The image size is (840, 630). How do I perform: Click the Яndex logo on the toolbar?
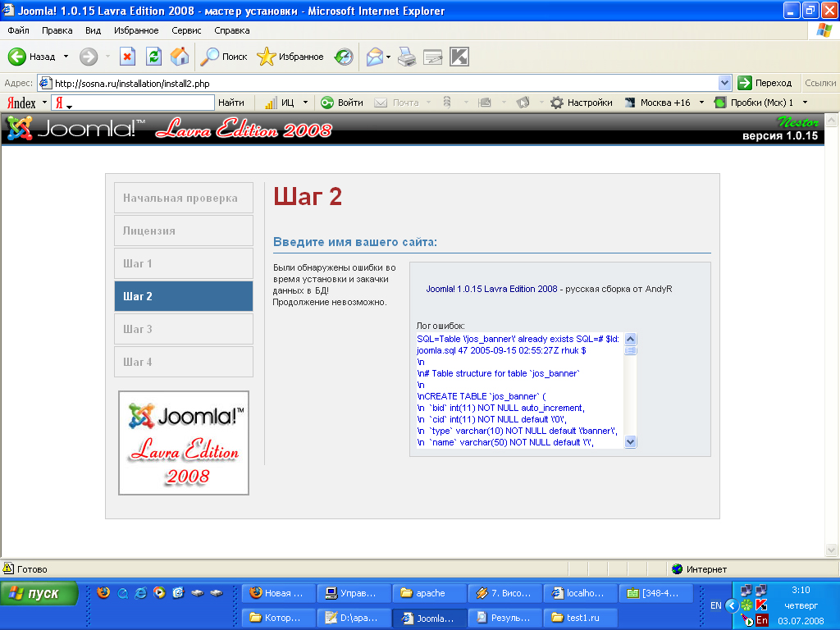[x=21, y=103]
